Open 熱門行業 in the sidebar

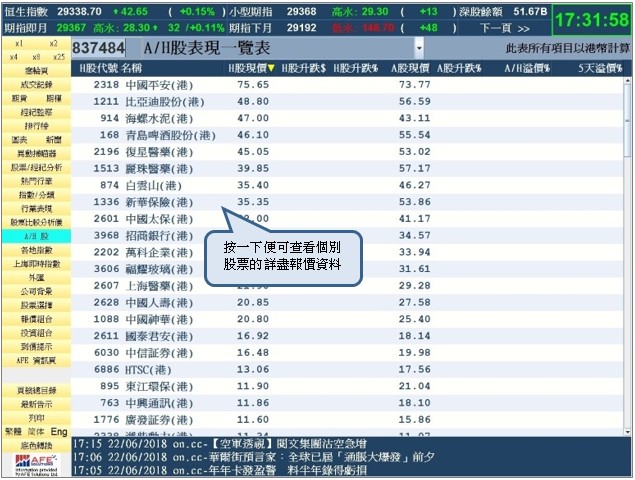click(36, 181)
